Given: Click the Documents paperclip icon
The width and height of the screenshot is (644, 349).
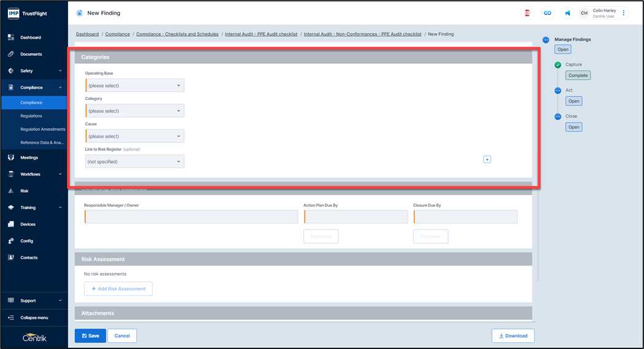Looking at the screenshot, I should (11, 54).
